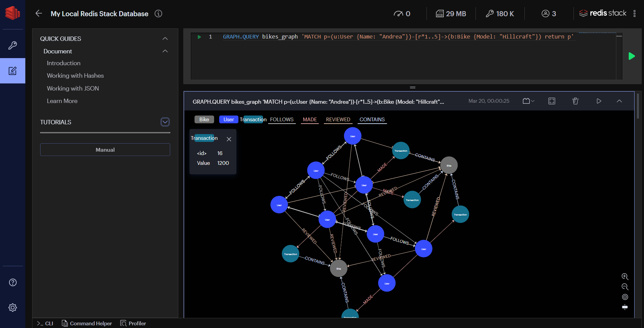Open the Working with JSON guide
This screenshot has width=644, height=328.
[x=73, y=89]
